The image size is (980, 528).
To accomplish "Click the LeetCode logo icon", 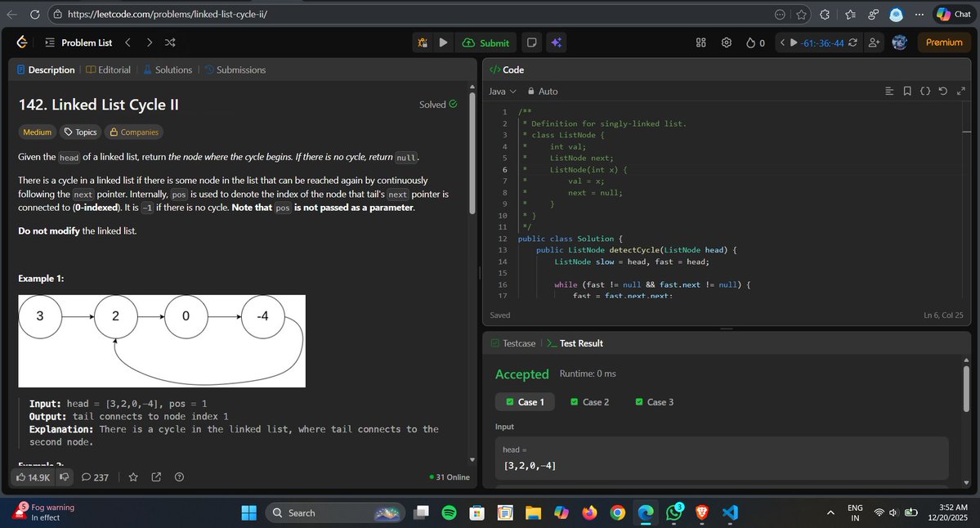I will point(22,42).
